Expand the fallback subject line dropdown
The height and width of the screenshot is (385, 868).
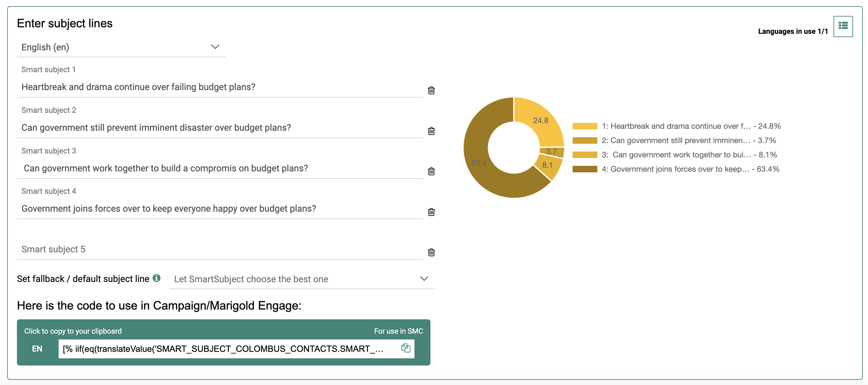(301, 279)
